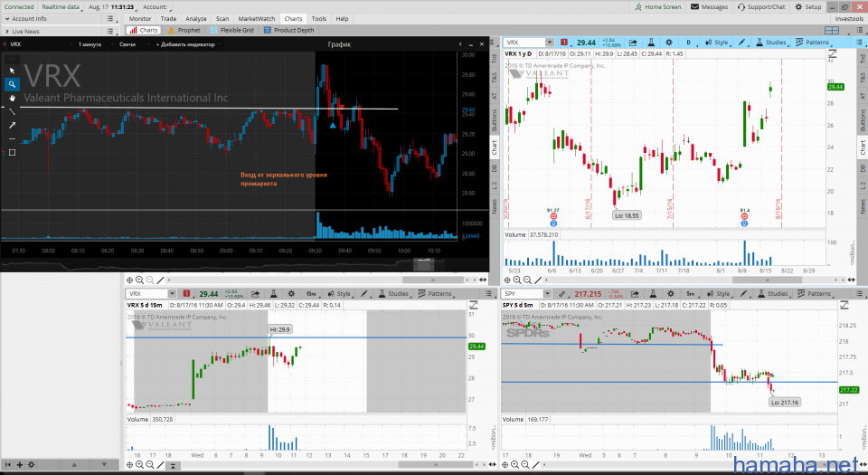Toggle the L2 side panel tab at right edge
This screenshot has height=475, width=868.
pyautogui.click(x=863, y=186)
